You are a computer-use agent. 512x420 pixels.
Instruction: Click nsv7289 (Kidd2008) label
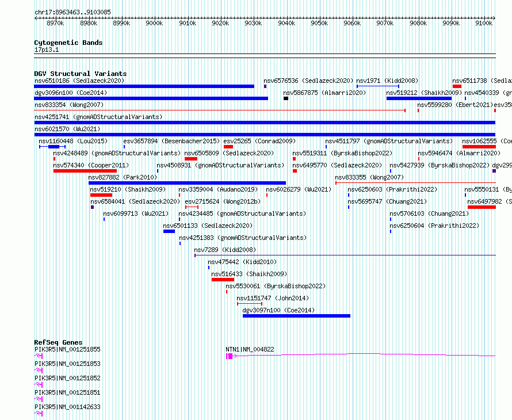point(225,250)
